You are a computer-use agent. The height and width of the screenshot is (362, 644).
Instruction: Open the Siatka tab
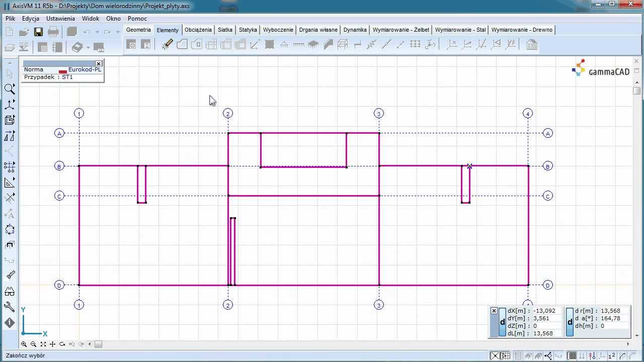coord(225,30)
